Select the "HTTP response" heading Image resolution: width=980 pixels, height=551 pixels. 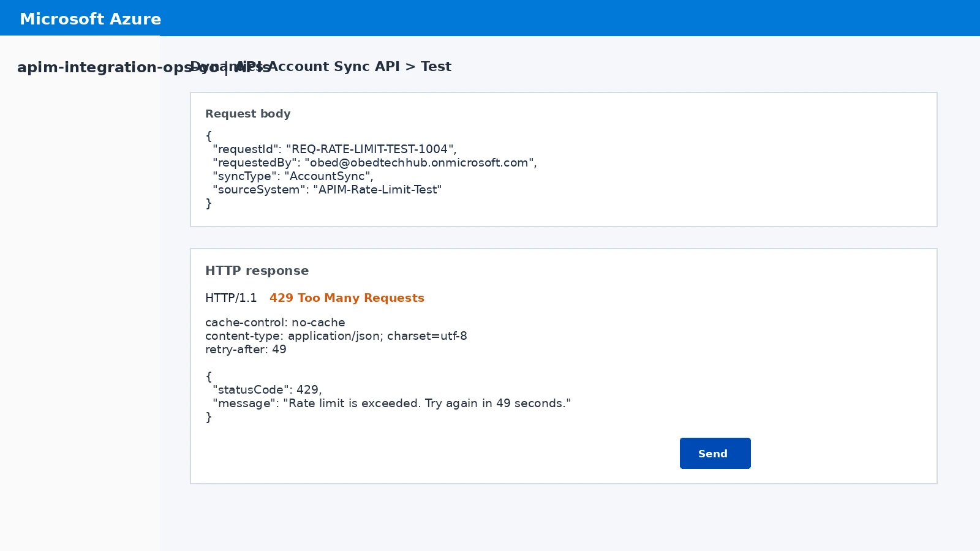pos(257,271)
